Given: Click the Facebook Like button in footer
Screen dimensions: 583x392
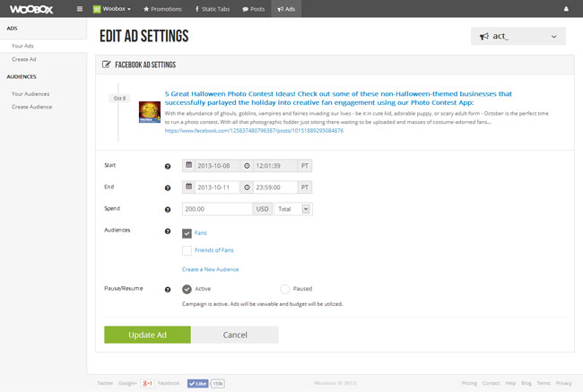Looking at the screenshot, I should [x=198, y=383].
